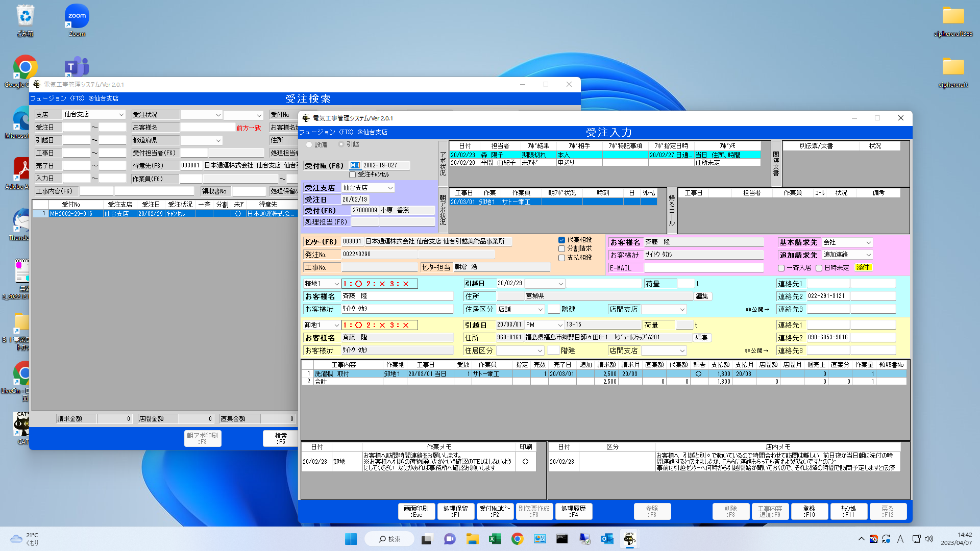Click the 登録 F10 button

pos(809,511)
